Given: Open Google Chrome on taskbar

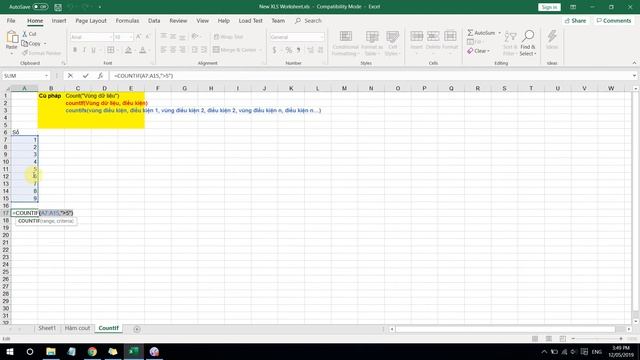Looking at the screenshot, I should [92, 351].
